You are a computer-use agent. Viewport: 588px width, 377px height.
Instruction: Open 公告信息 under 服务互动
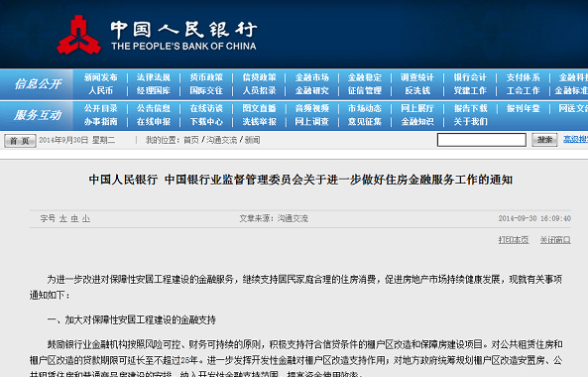[154, 108]
